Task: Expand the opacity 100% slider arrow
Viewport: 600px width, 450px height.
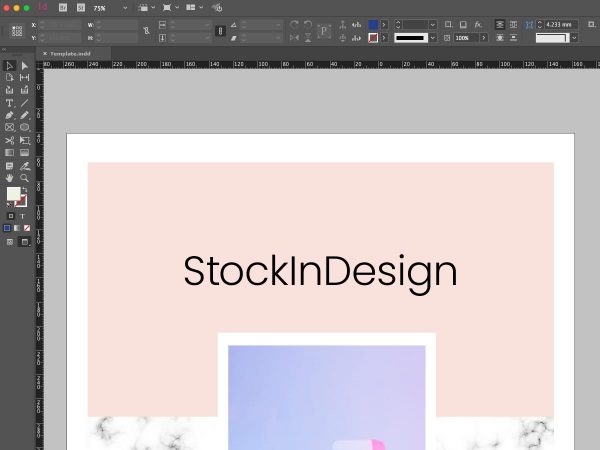Action: pyautogui.click(x=484, y=38)
